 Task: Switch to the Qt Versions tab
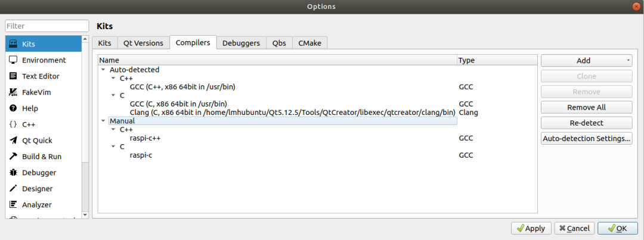(143, 43)
